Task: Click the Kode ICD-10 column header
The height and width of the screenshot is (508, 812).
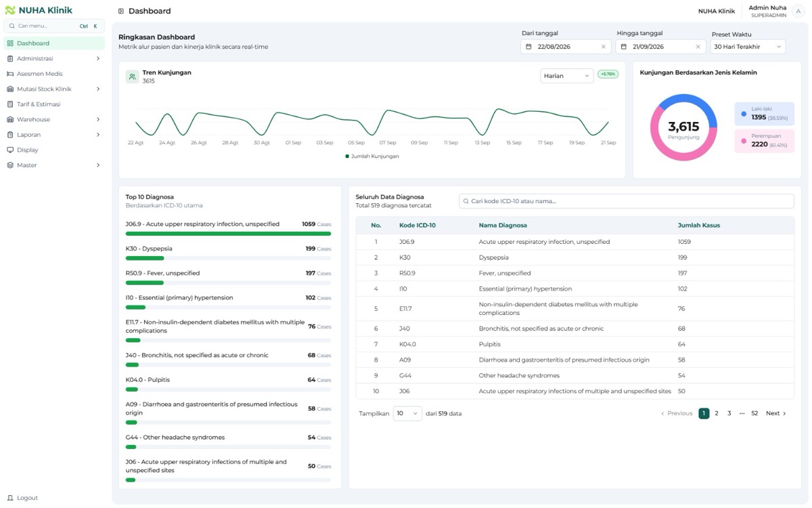Action: (x=418, y=226)
